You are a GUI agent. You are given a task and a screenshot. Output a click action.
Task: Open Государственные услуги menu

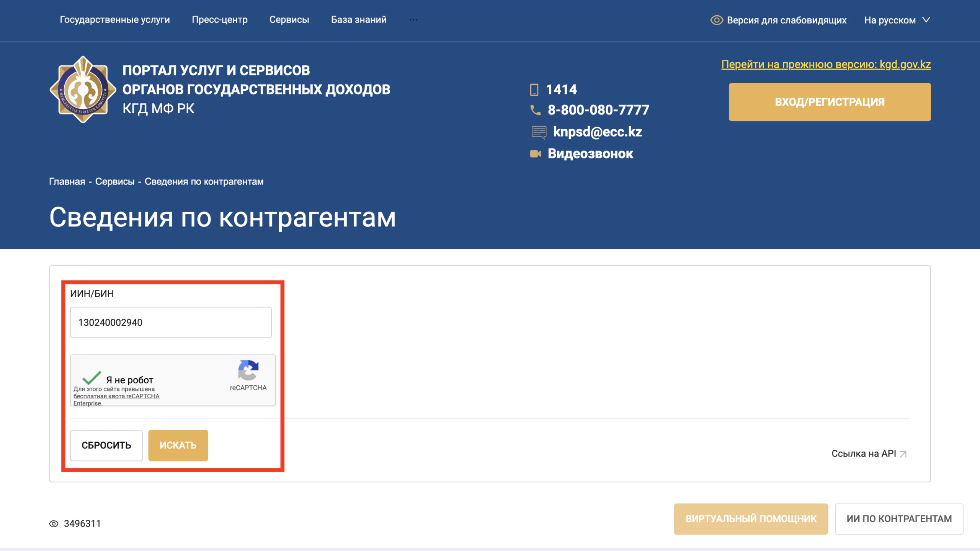coord(115,20)
